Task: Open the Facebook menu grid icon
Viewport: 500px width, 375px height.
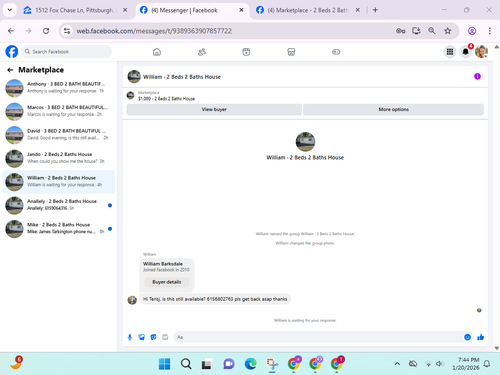Action: pyautogui.click(x=450, y=52)
